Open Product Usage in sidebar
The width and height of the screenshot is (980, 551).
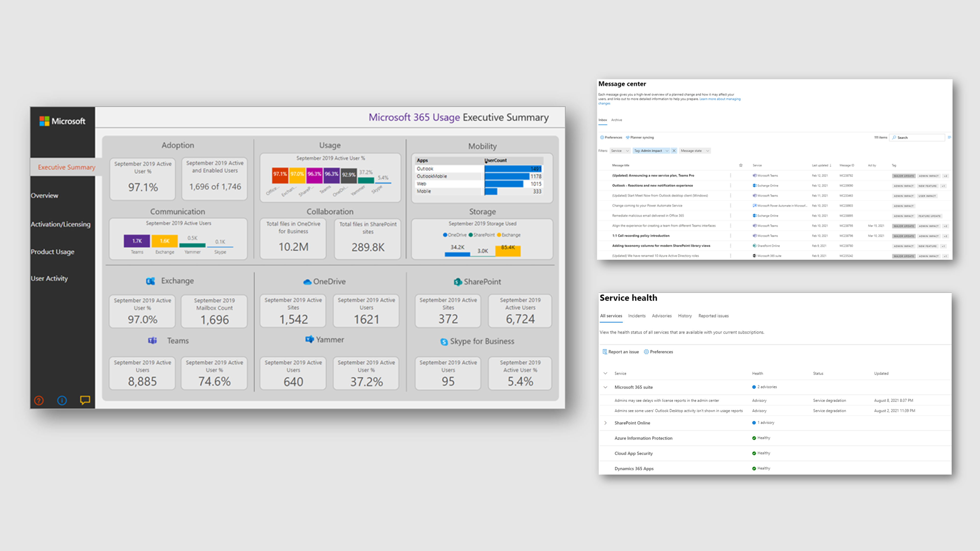click(x=53, y=252)
